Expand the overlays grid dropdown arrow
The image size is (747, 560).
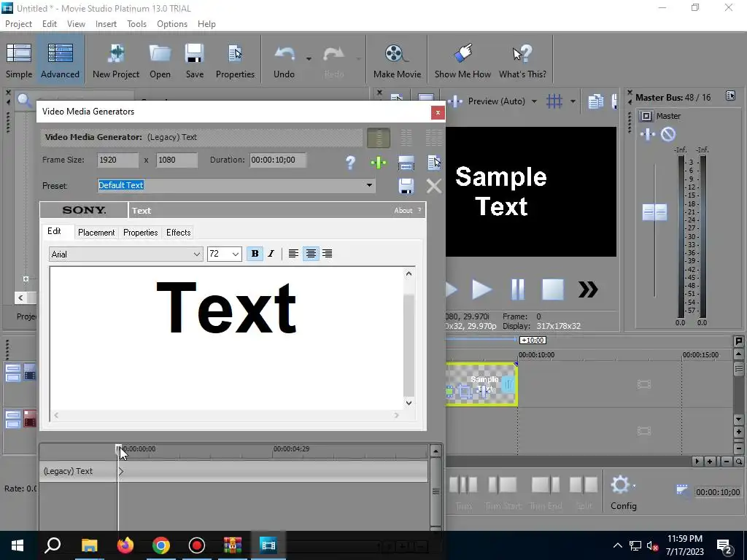pyautogui.click(x=573, y=101)
